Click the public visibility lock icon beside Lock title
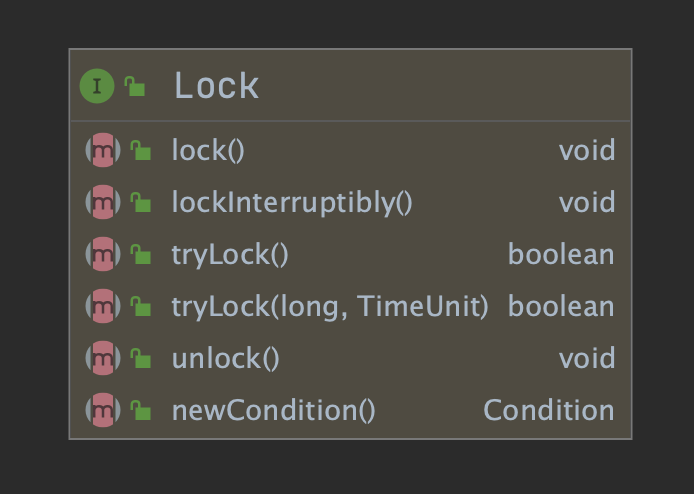Viewport: 694px width, 494px height. tap(135, 87)
